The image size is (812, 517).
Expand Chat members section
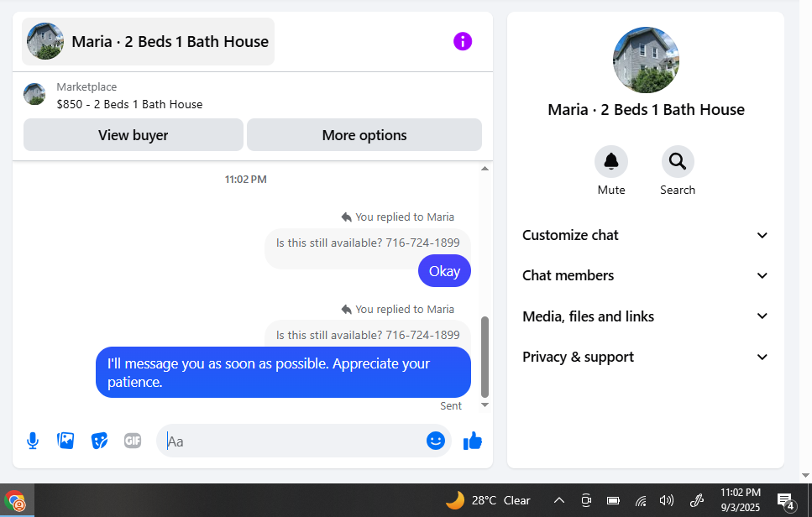pyautogui.click(x=645, y=275)
